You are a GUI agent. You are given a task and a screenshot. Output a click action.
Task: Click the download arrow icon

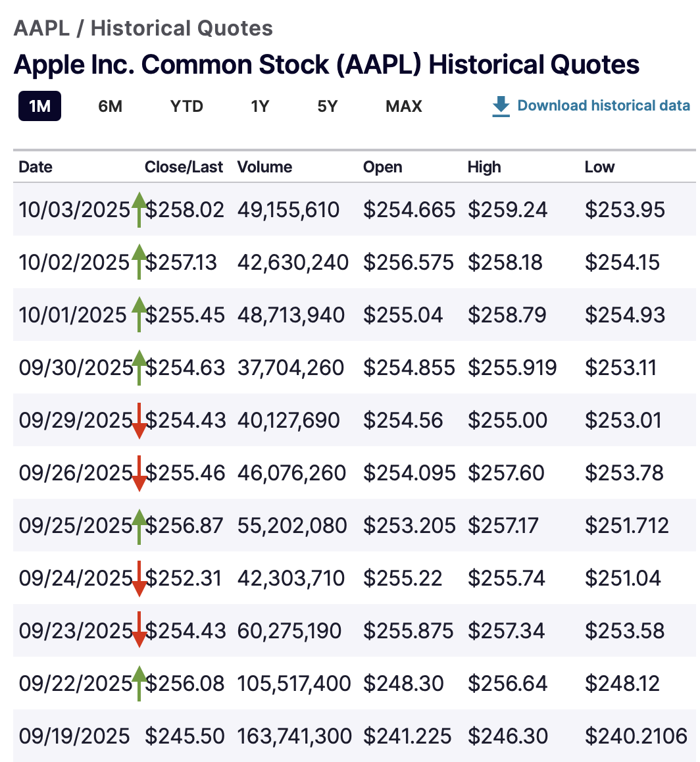click(x=501, y=106)
